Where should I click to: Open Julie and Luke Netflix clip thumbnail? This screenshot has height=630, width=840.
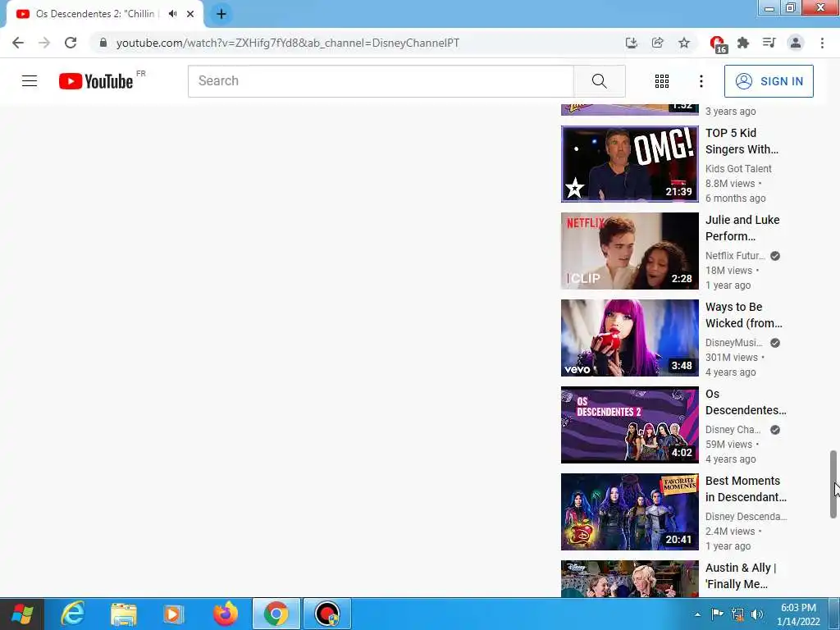tap(629, 251)
